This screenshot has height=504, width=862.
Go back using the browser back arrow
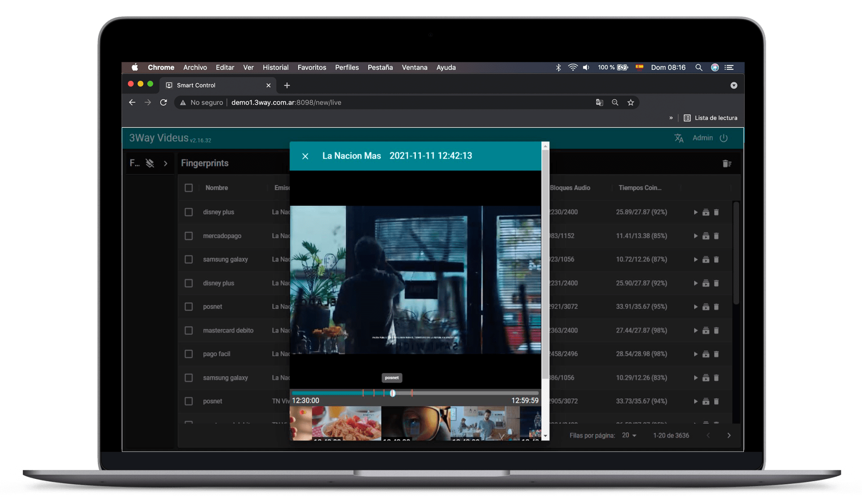click(132, 103)
